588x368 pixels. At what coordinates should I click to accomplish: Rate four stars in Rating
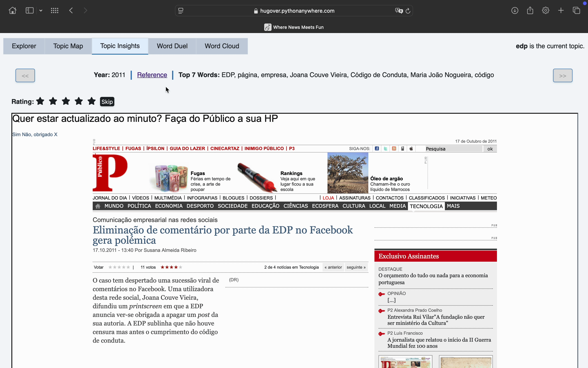pos(79,101)
